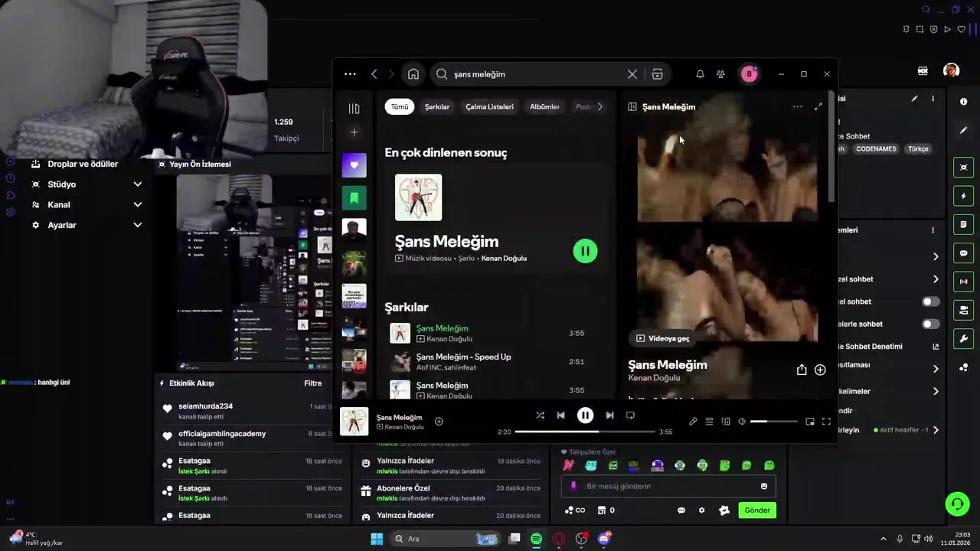This screenshot has height=551, width=980.
Task: Open the wrench tools dashboard icon
Action: tap(963, 339)
